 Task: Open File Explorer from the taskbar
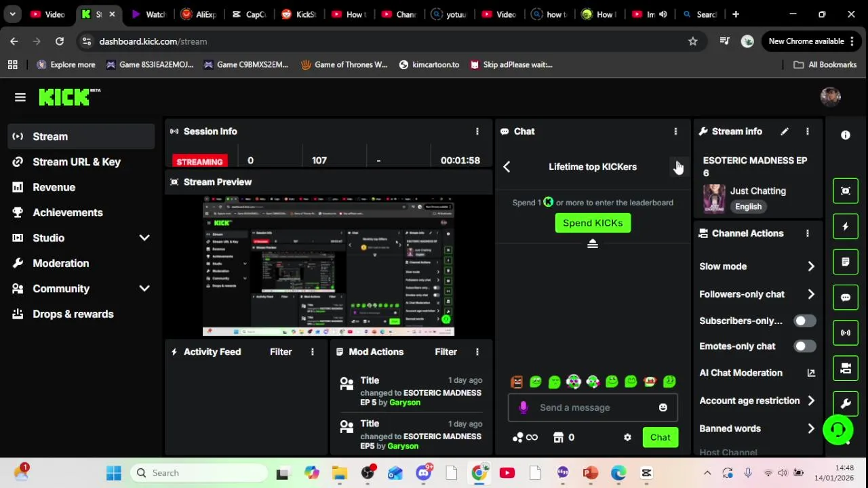click(x=340, y=473)
